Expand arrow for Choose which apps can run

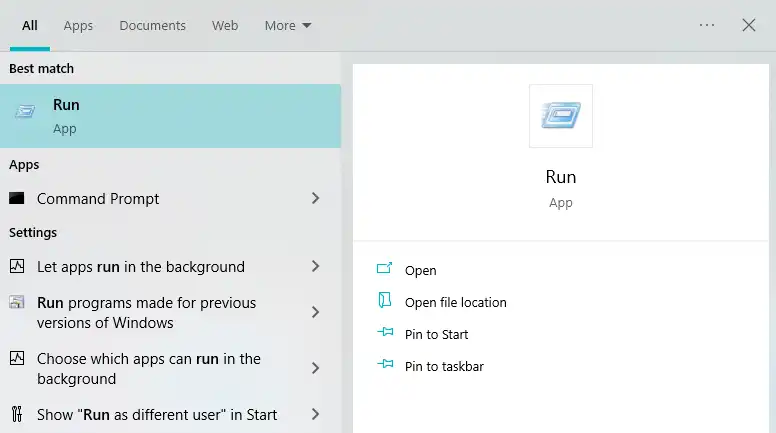(315, 369)
